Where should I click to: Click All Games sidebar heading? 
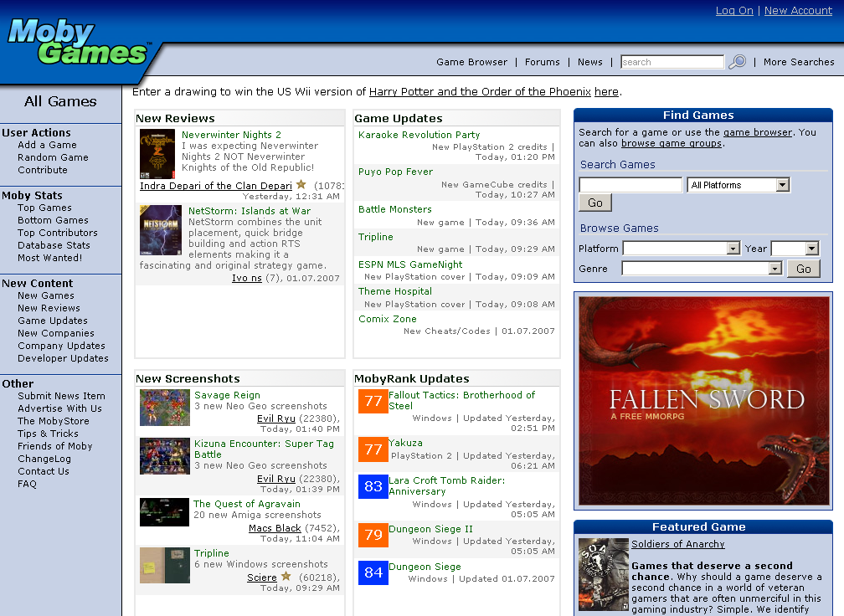pyautogui.click(x=60, y=101)
